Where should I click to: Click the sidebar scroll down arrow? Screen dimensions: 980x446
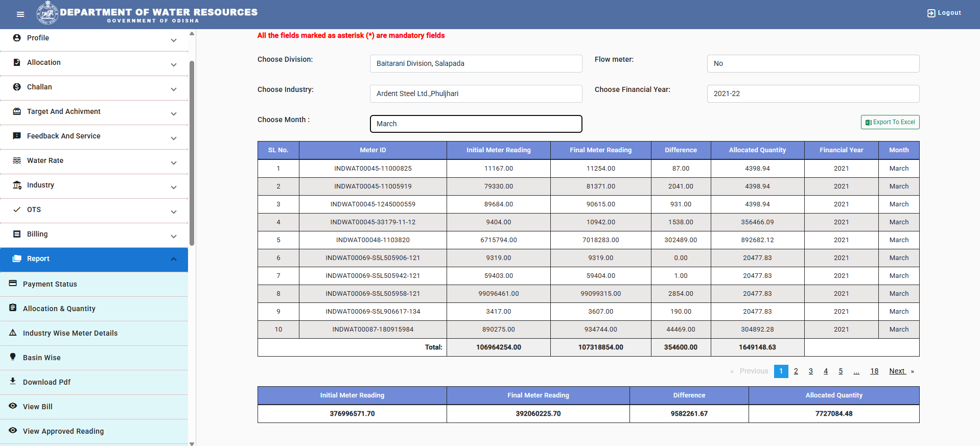[192, 443]
